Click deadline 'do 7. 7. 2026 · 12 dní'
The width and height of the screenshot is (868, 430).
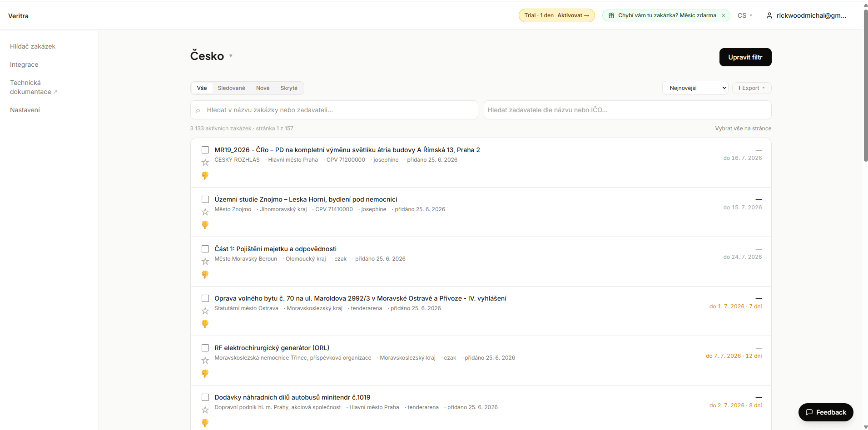click(734, 356)
